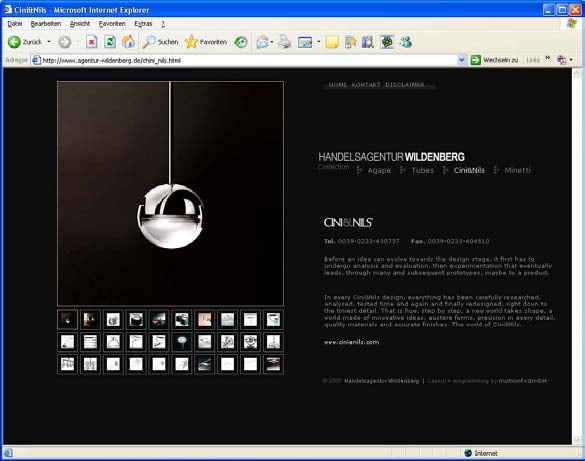Image resolution: width=585 pixels, height=461 pixels.
Task: Click the green bug toolbar icon
Action: [387, 42]
